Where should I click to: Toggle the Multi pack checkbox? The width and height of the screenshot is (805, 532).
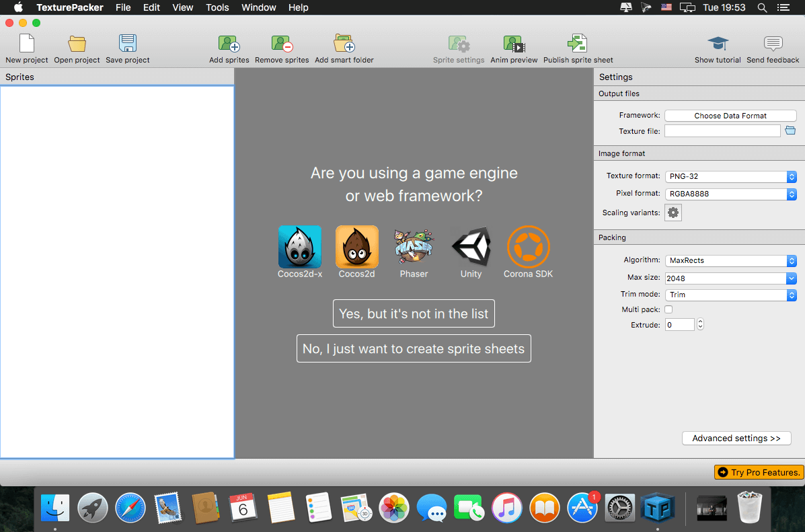668,309
